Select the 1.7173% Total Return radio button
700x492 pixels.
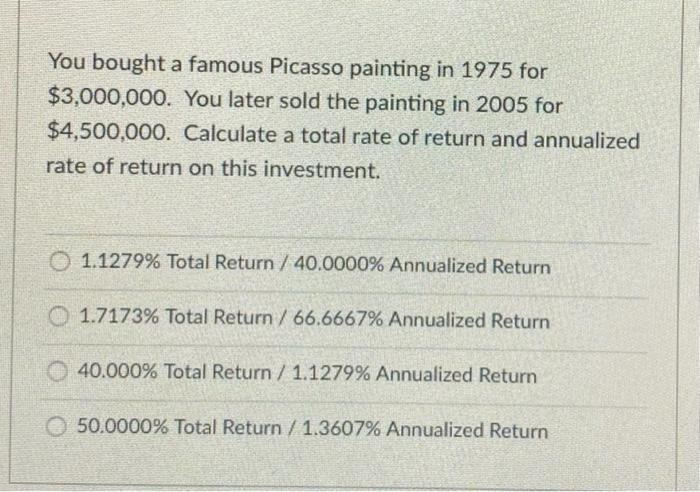point(58,317)
